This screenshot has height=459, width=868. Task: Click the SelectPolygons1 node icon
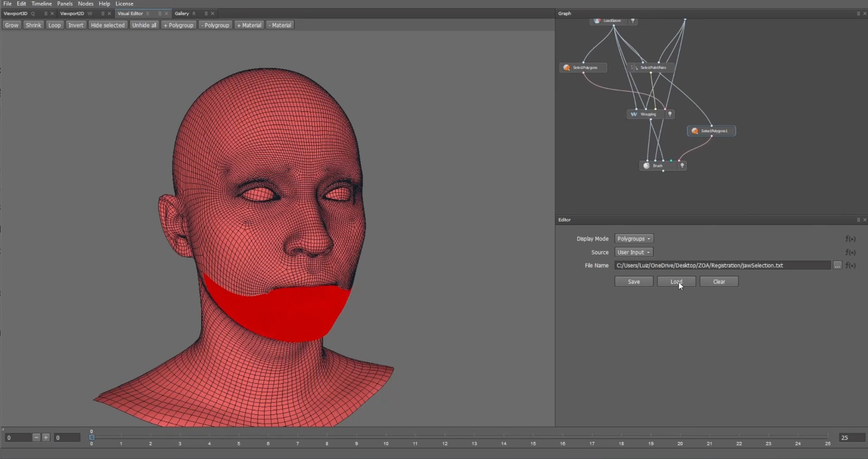click(695, 131)
